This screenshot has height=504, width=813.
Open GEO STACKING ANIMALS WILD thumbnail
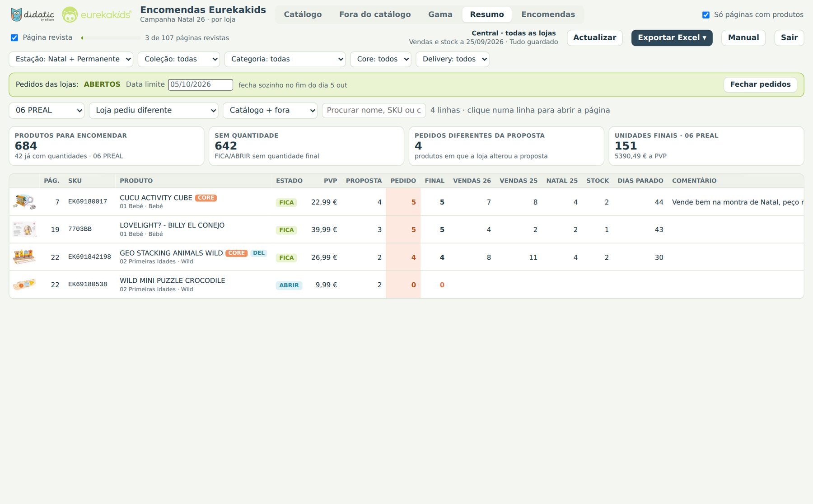pyautogui.click(x=24, y=257)
